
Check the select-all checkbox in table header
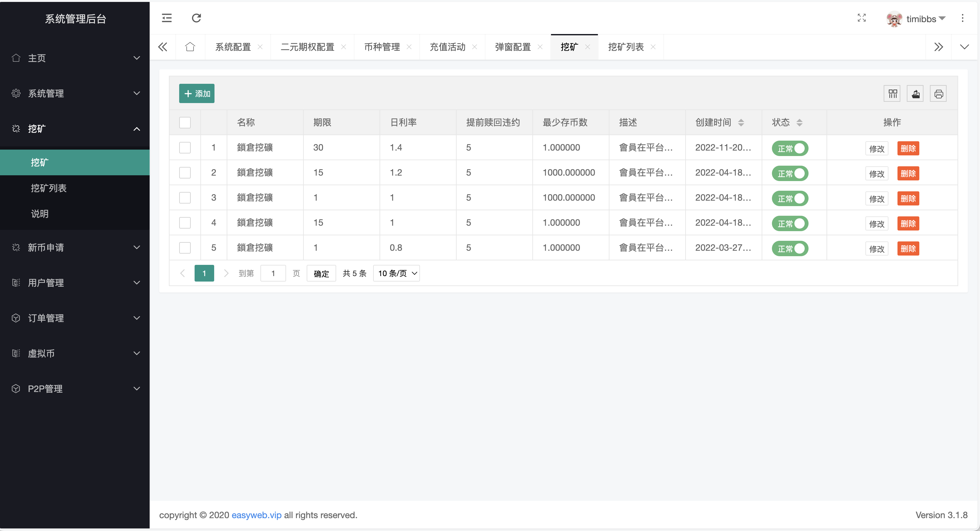coord(185,122)
